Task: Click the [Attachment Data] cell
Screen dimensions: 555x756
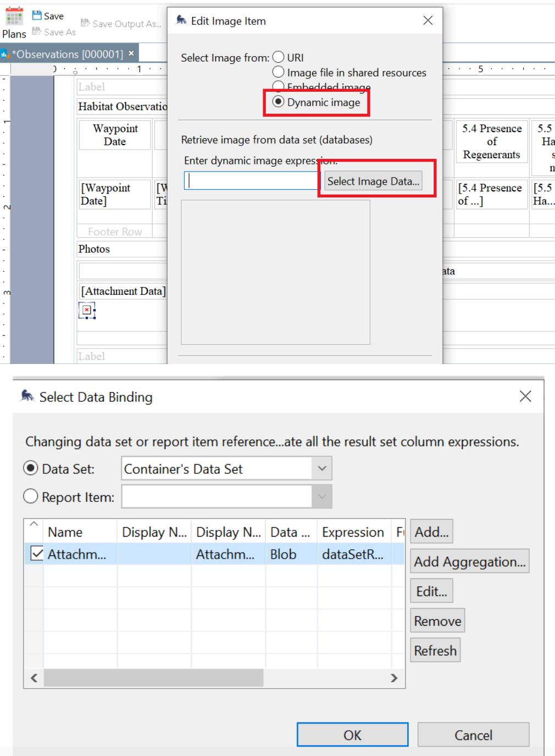Action: click(x=123, y=291)
